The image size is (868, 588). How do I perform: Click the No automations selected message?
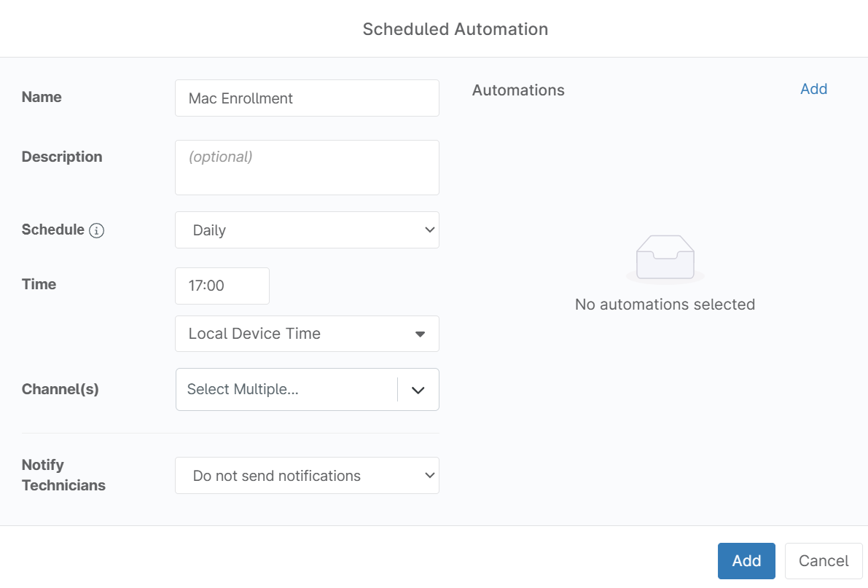point(665,305)
